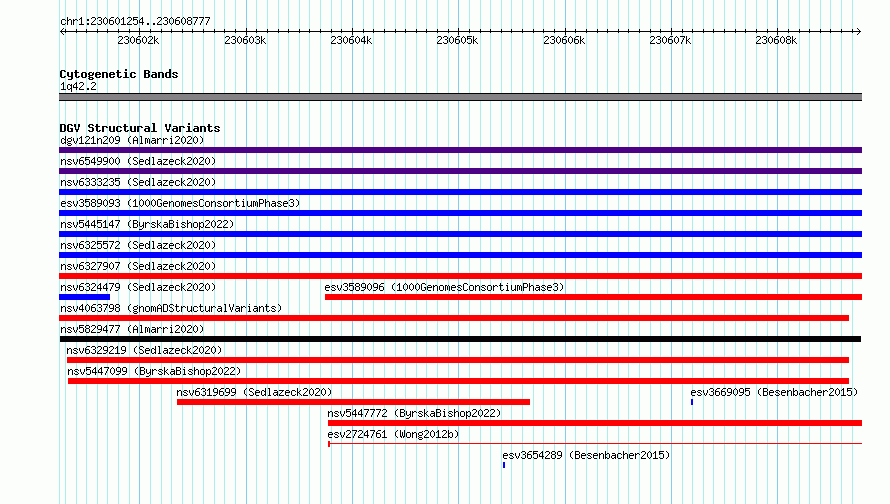This screenshot has height=504, width=890.
Task: Open esv3654289 (Besenbacher2015) label
Action: pos(586,455)
